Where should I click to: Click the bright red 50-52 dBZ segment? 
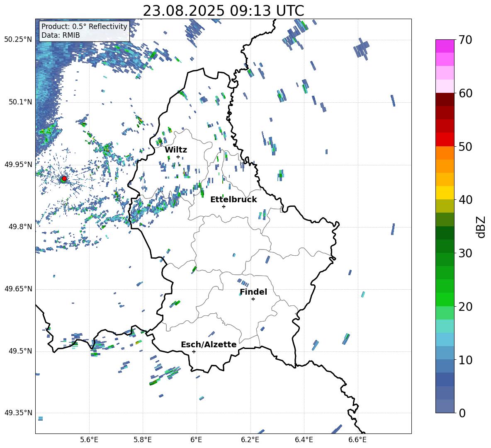[445, 139]
